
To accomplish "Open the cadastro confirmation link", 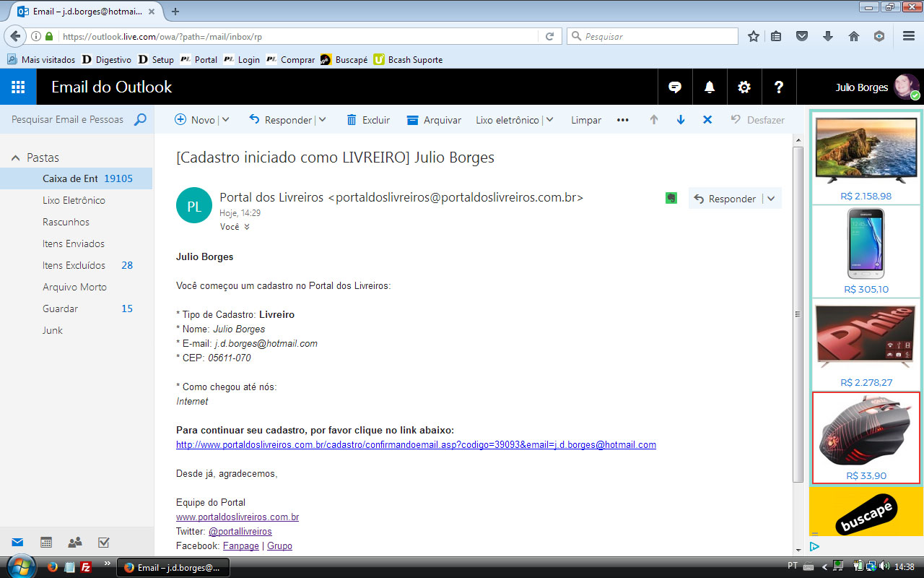I will [416, 445].
